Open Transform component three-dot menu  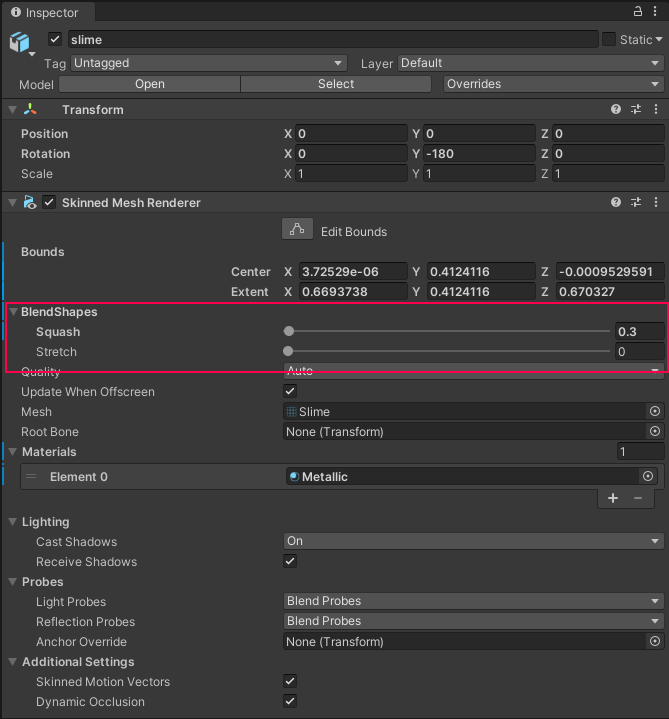click(656, 110)
